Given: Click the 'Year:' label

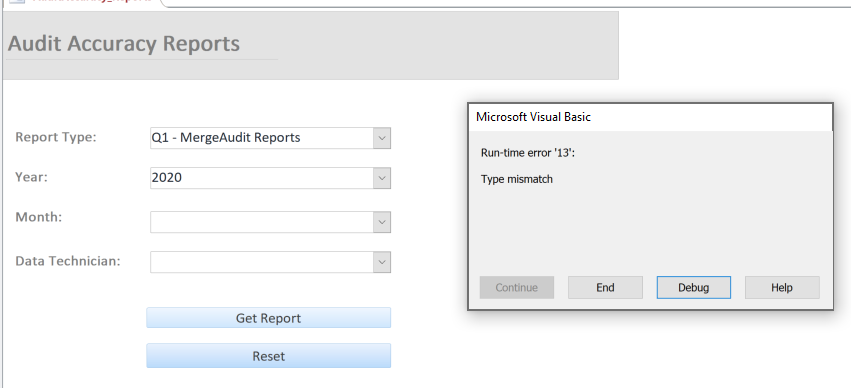Looking at the screenshot, I should 31,177.
